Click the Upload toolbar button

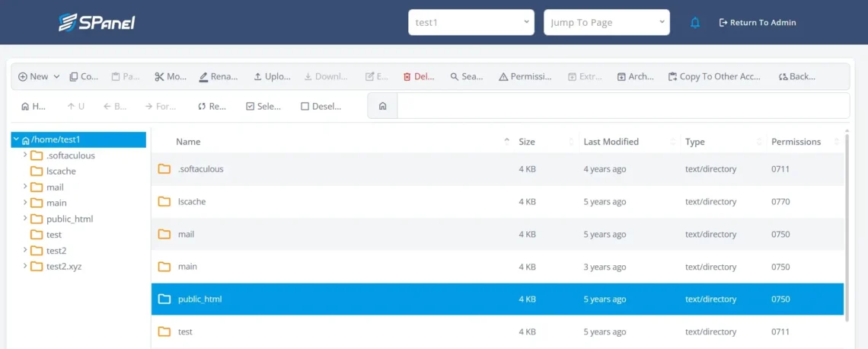(273, 76)
